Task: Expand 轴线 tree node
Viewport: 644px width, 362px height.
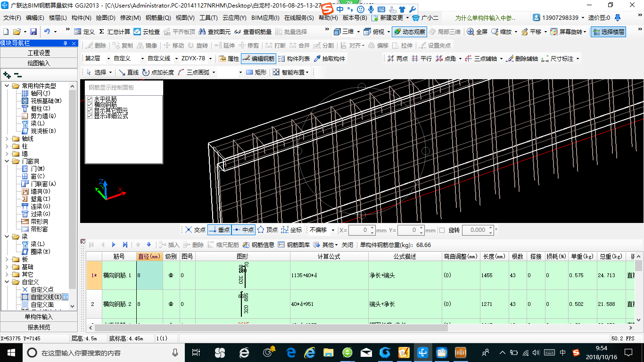Action: (x=7, y=139)
